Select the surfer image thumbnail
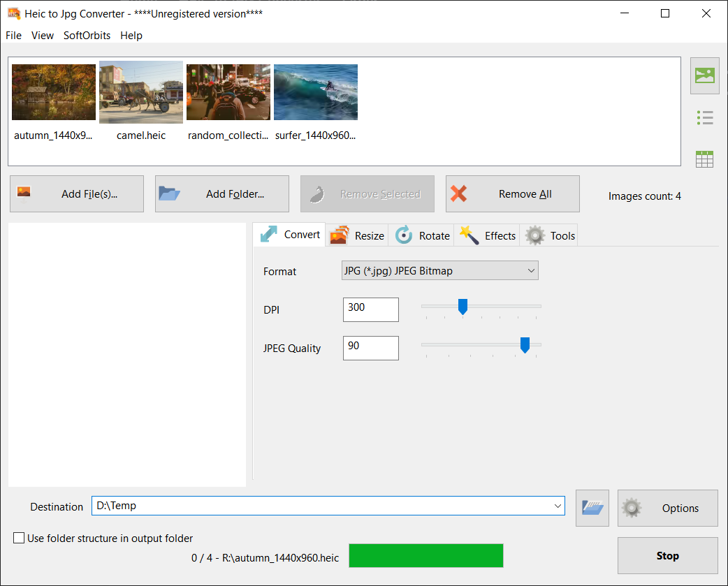 316,93
